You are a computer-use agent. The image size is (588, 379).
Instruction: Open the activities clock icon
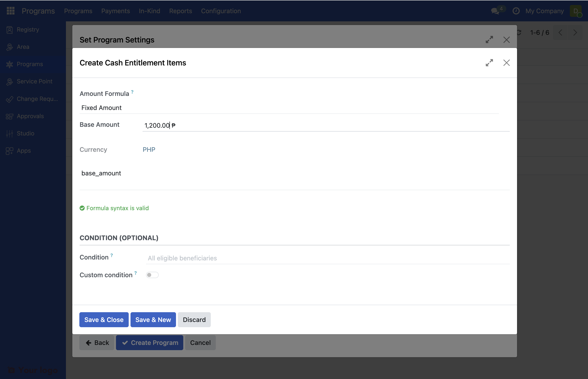click(516, 11)
